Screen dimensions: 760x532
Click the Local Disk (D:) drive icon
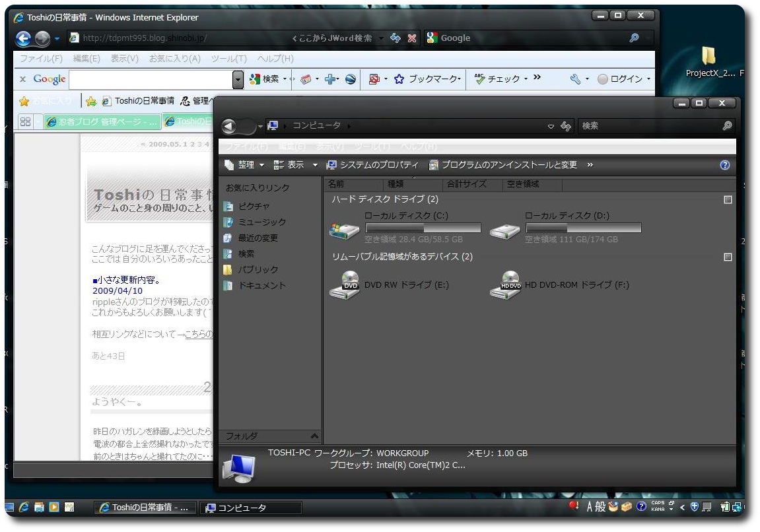tap(505, 232)
